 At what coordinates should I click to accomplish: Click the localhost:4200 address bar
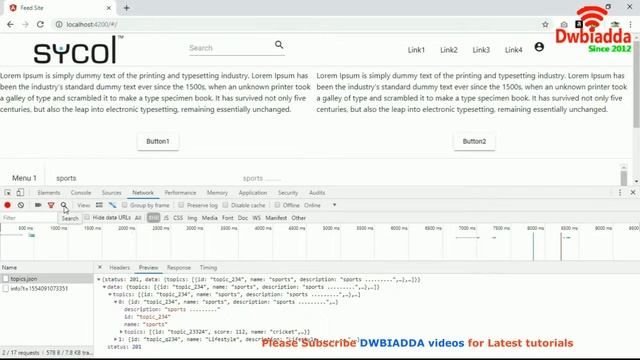point(300,24)
